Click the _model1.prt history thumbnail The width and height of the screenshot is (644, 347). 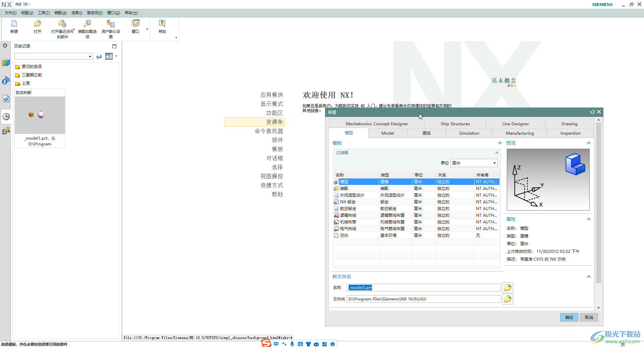click(40, 115)
